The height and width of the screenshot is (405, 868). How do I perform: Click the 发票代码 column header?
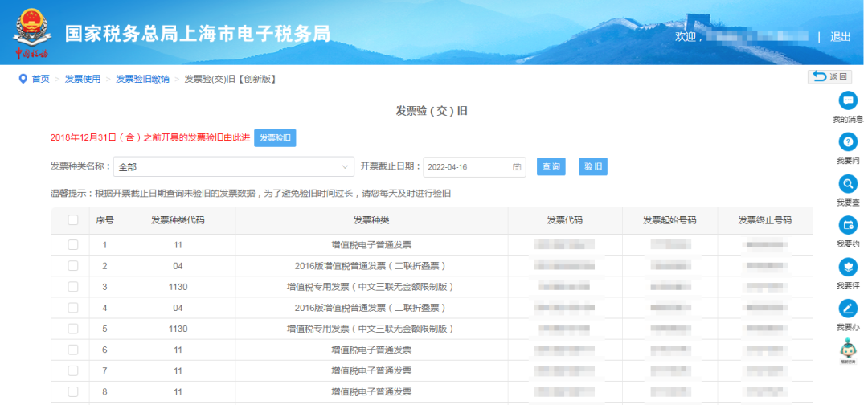(565, 220)
